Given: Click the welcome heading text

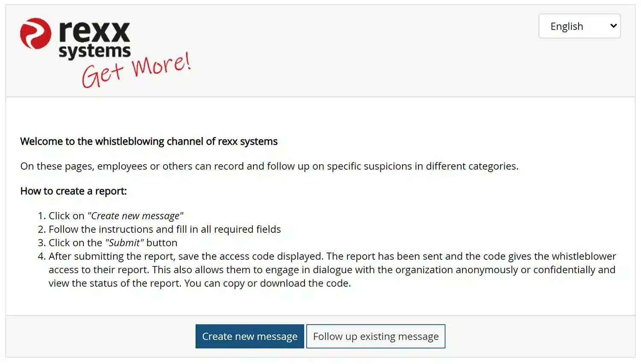Looking at the screenshot, I should pyautogui.click(x=149, y=141).
